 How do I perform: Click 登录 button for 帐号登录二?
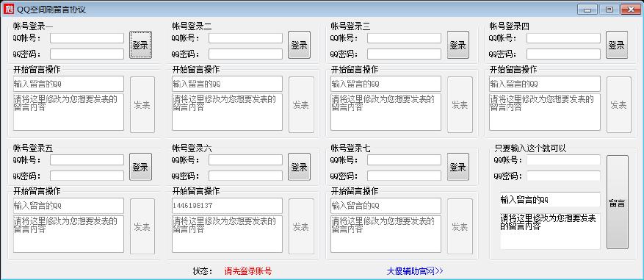click(x=299, y=45)
